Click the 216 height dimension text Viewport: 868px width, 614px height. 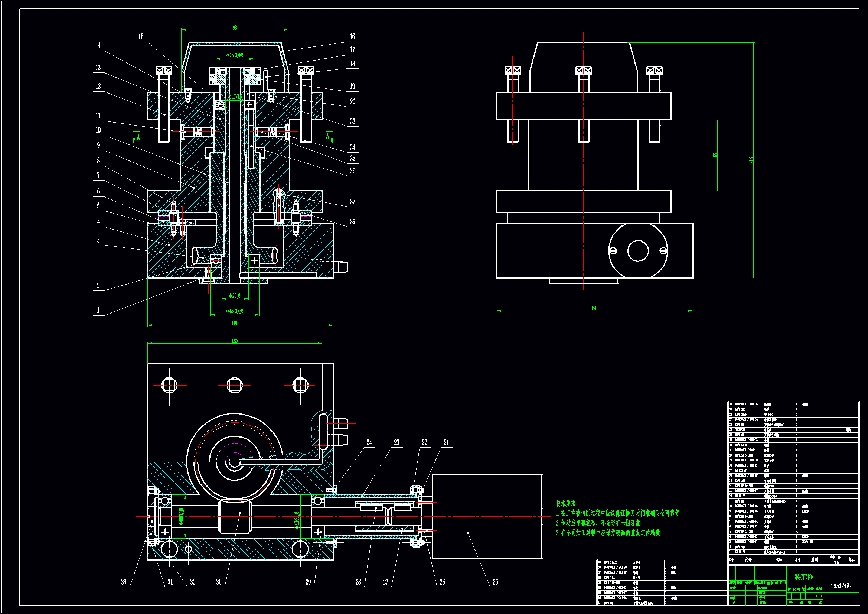pos(751,160)
